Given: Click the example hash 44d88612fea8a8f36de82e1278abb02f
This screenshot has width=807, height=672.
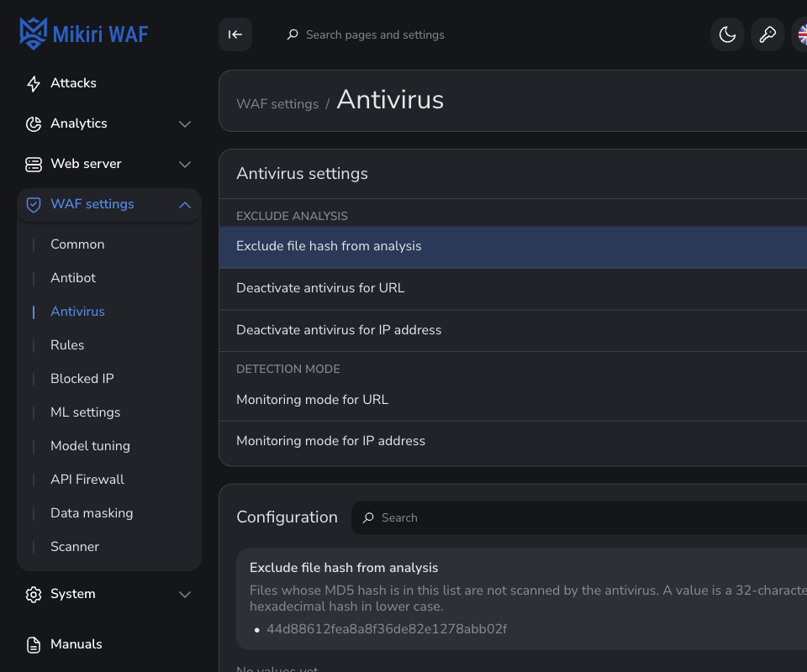Looking at the screenshot, I should coord(387,629).
